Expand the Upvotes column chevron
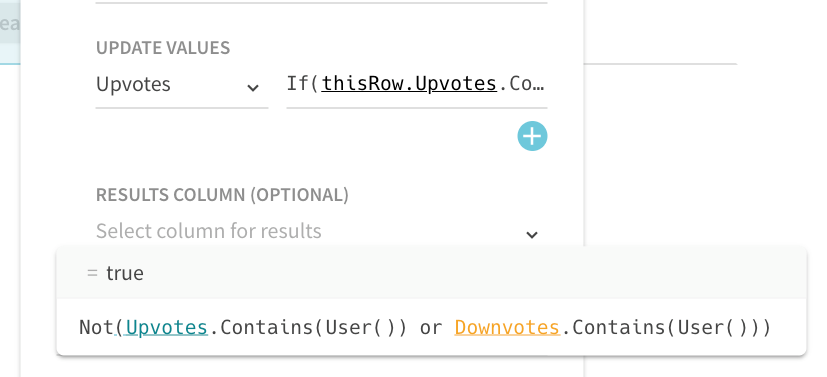Screen dimensions: 827x377 tap(253, 88)
